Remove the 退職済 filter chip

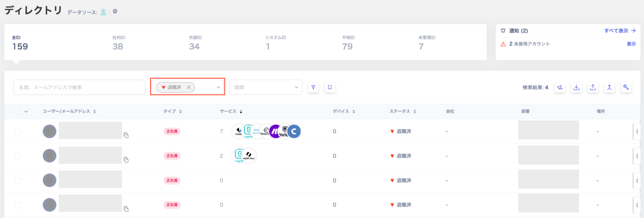[189, 87]
